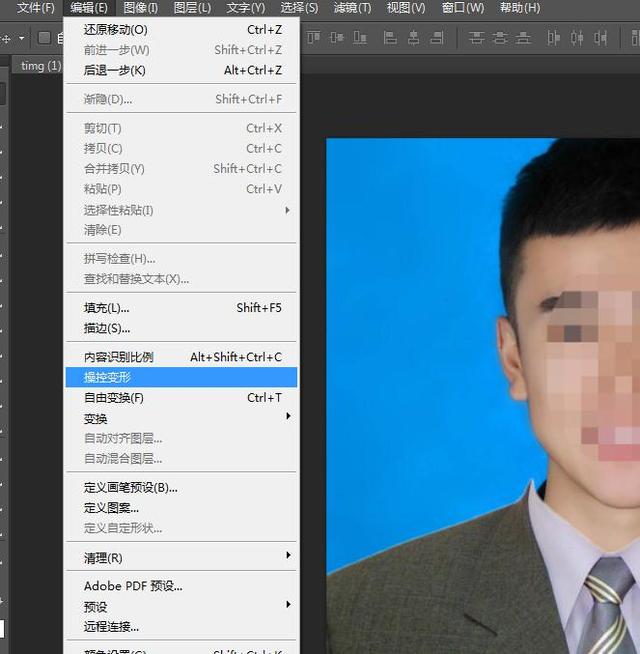Click the align left edges icon

tap(390, 38)
